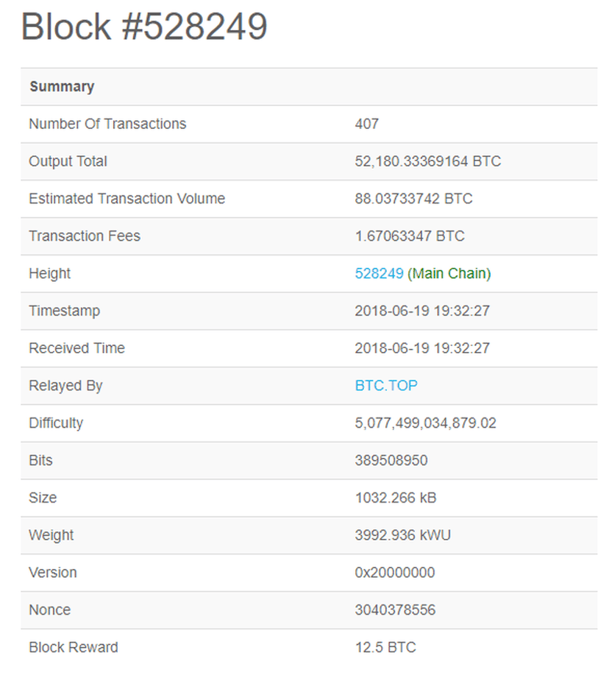Image resolution: width=609 pixels, height=700 pixels.
Task: Click the Relayed By row label
Action: (x=65, y=386)
